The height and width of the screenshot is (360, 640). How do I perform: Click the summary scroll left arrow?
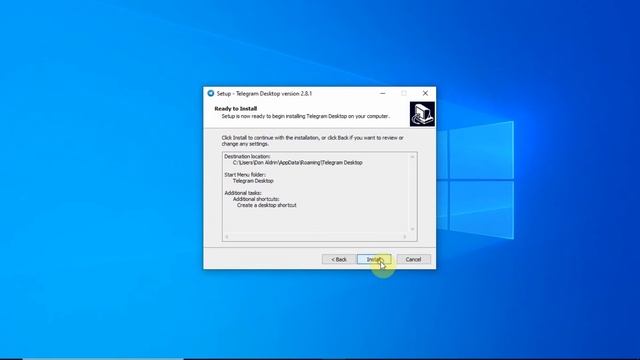(227, 237)
